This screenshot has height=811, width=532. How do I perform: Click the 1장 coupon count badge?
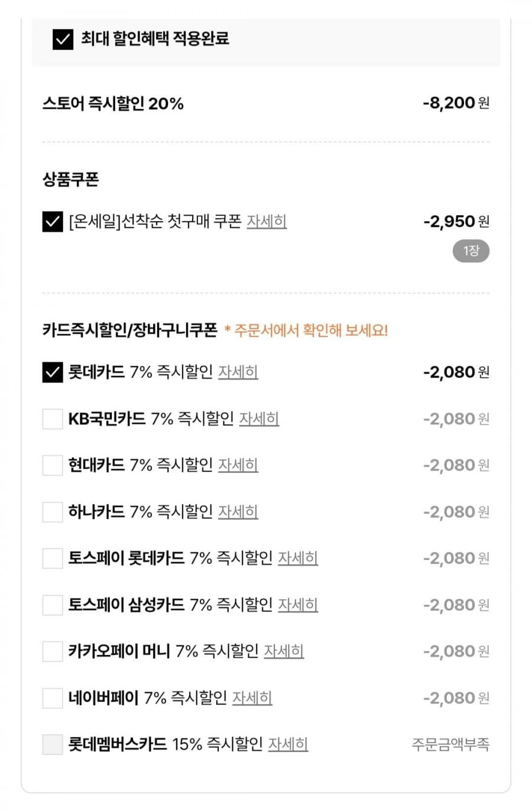pyautogui.click(x=471, y=251)
